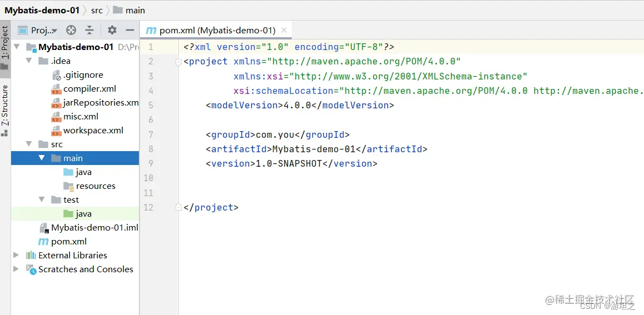
Task: Collapse the src folder arrow
Action: pyautogui.click(x=29, y=144)
